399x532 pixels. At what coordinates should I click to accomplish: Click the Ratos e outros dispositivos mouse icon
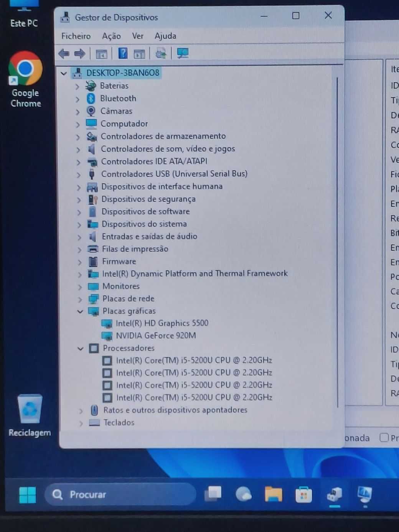pos(94,410)
